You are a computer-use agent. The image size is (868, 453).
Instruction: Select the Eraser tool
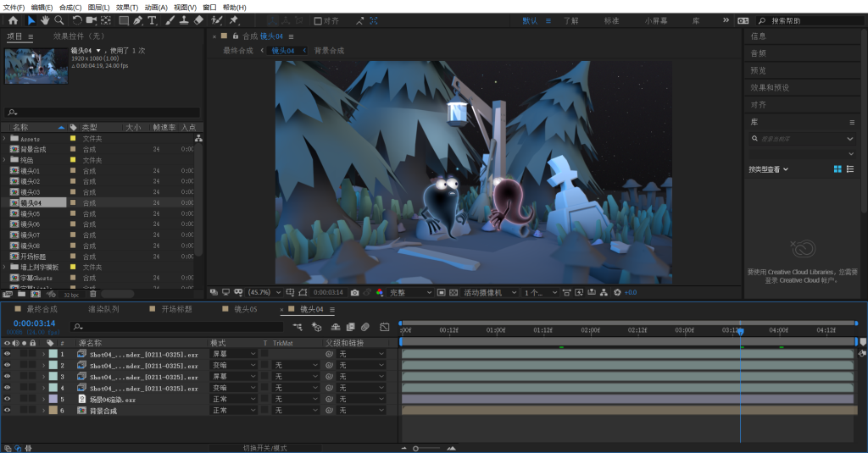pos(198,20)
